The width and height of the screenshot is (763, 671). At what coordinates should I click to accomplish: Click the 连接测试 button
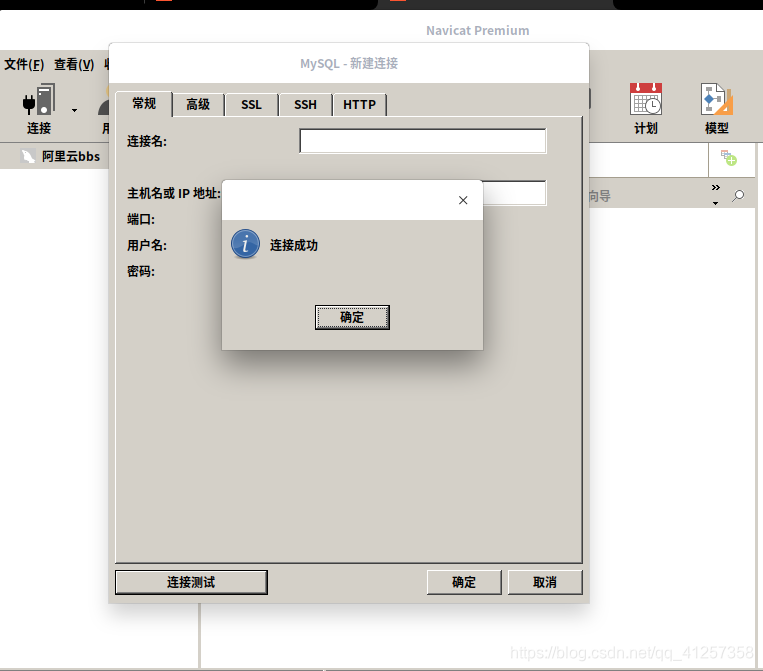[191, 582]
